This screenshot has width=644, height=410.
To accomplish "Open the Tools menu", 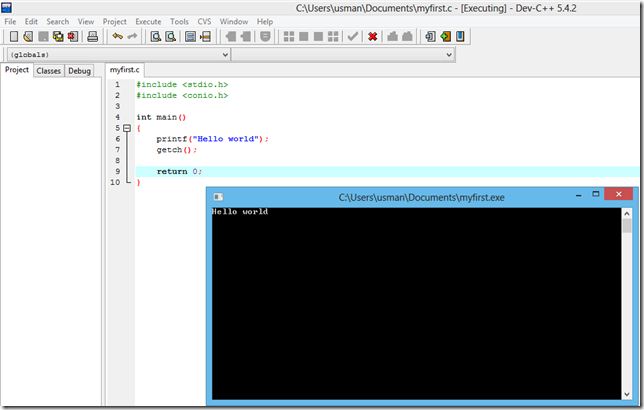I will (179, 21).
